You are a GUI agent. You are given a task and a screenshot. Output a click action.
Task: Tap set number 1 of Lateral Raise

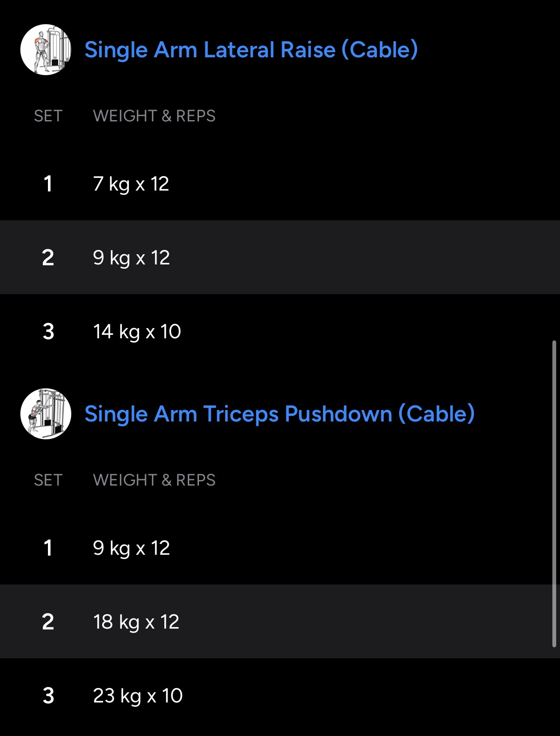coord(48,184)
